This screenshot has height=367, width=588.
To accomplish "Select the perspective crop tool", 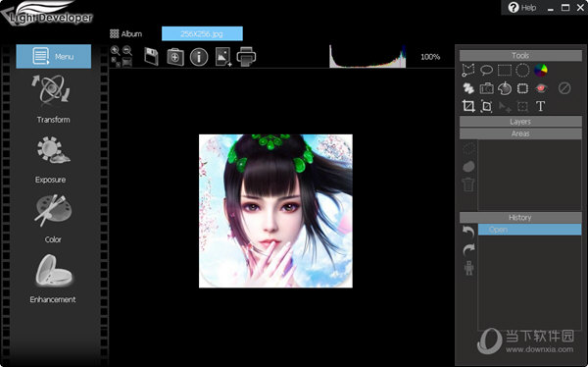I will (486, 106).
